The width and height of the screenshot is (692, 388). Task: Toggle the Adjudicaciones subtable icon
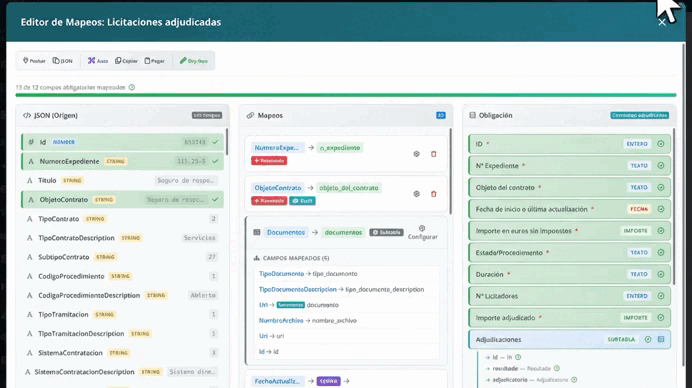point(661,339)
